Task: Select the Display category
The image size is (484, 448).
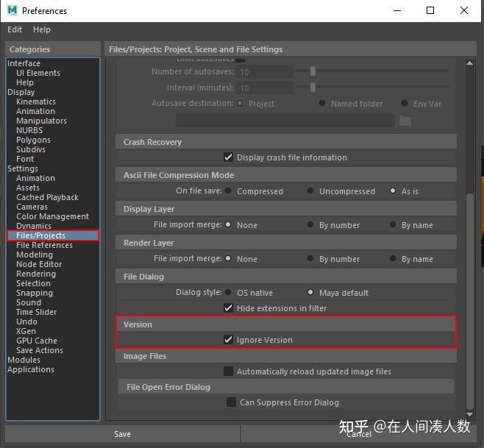Action: pos(21,92)
